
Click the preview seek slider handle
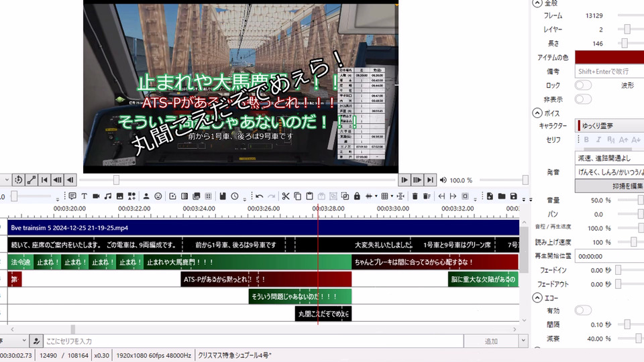[116, 180]
